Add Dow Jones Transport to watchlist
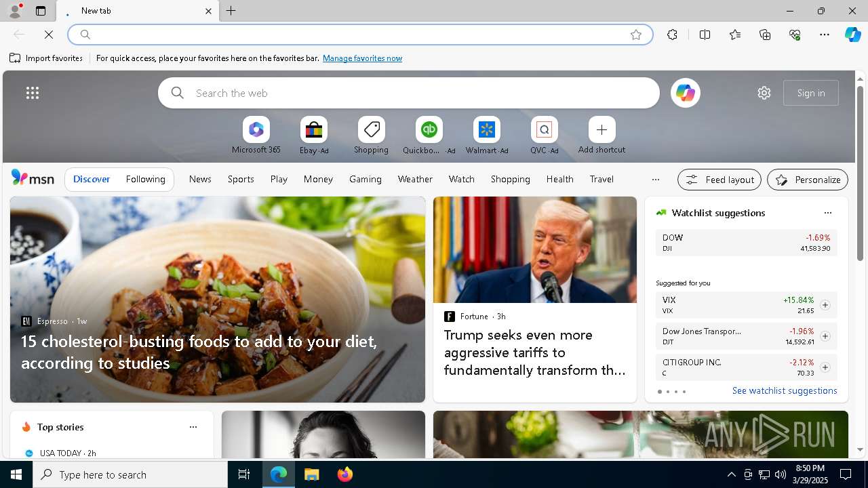The width and height of the screenshot is (868, 488). 825,336
